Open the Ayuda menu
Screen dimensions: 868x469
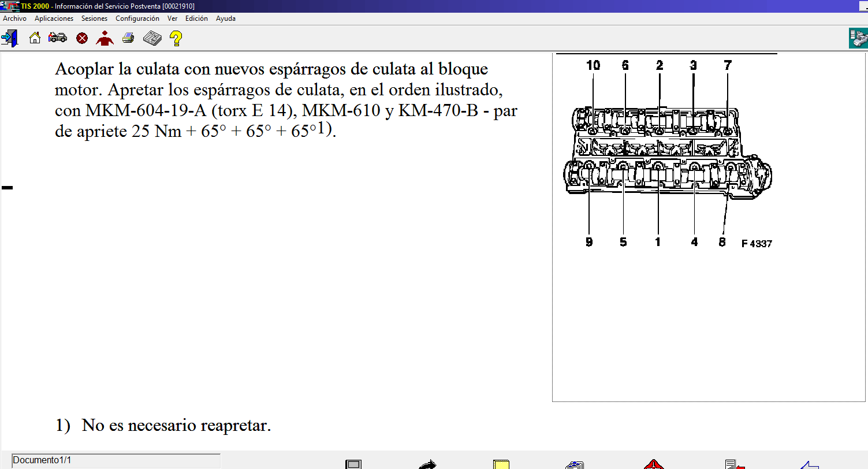click(x=226, y=18)
